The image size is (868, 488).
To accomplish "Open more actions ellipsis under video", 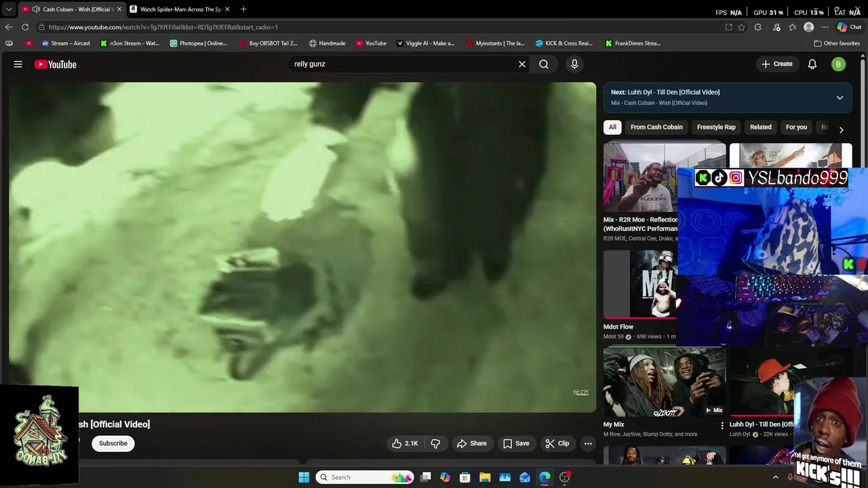I will click(x=588, y=443).
